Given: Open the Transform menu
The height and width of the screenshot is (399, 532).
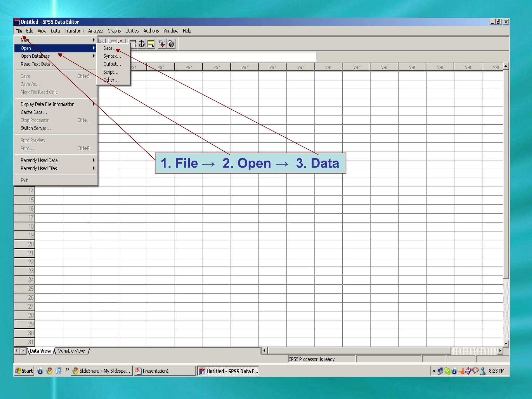Looking at the screenshot, I should 74,31.
